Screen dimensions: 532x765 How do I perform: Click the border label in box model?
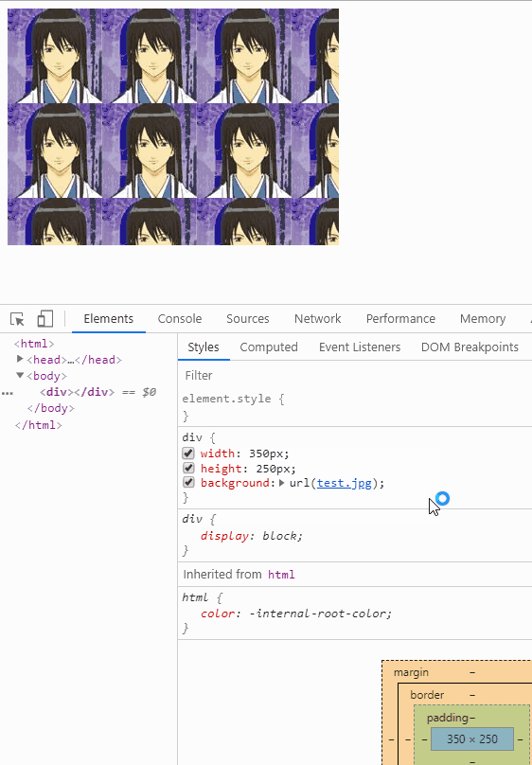tap(427, 695)
